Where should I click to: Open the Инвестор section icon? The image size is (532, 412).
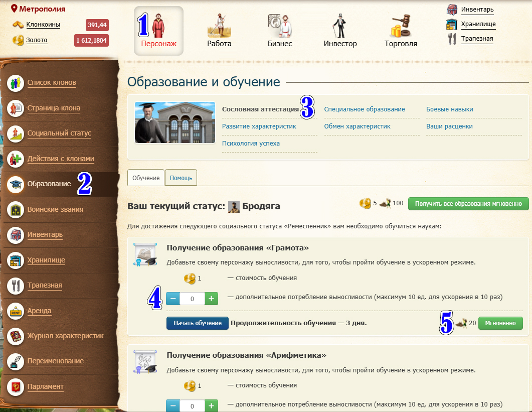pos(340,25)
